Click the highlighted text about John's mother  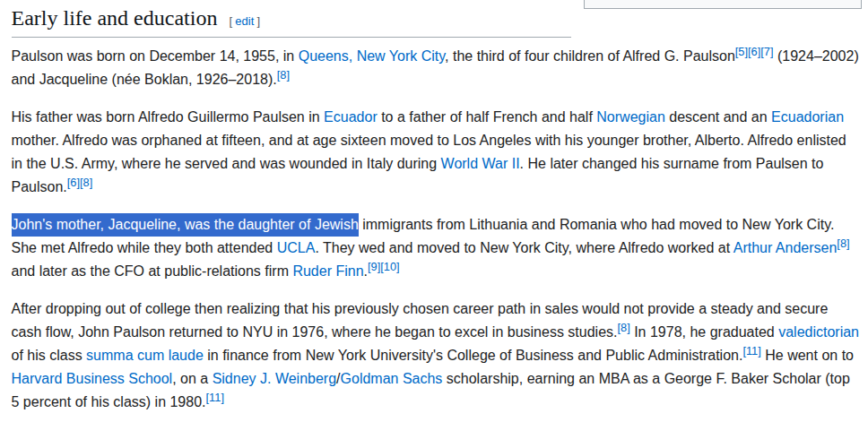(185, 224)
